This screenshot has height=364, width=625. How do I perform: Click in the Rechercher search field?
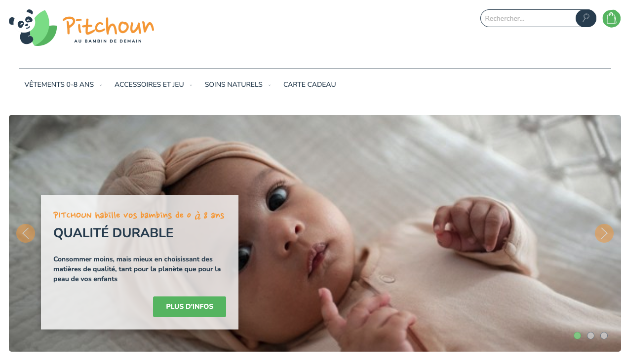pyautogui.click(x=528, y=18)
